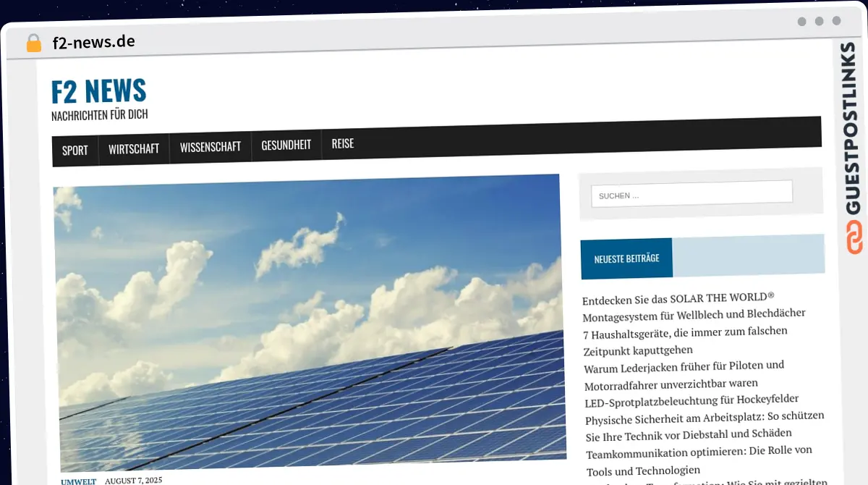
Task: Select the Neueste Beiträge tab header
Action: tap(626, 258)
